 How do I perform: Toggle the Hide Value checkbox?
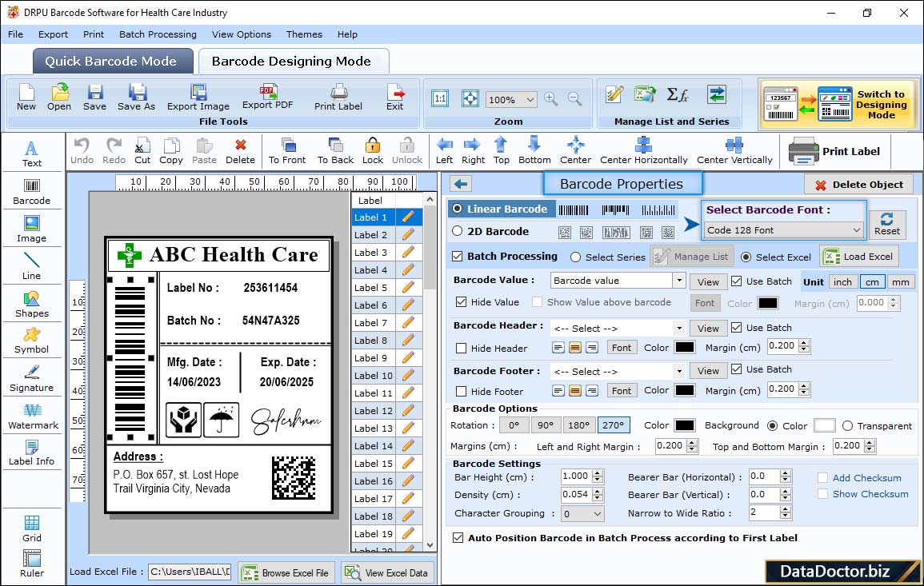(462, 302)
